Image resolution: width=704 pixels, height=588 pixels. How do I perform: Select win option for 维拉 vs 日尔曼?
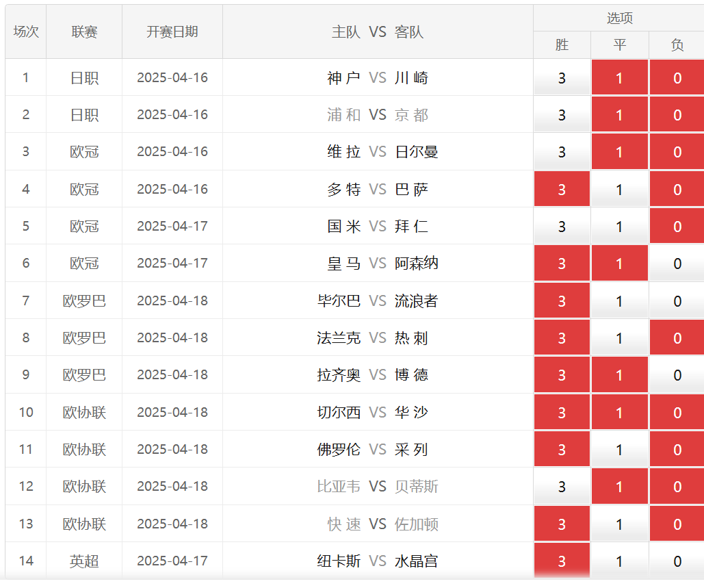pos(562,152)
